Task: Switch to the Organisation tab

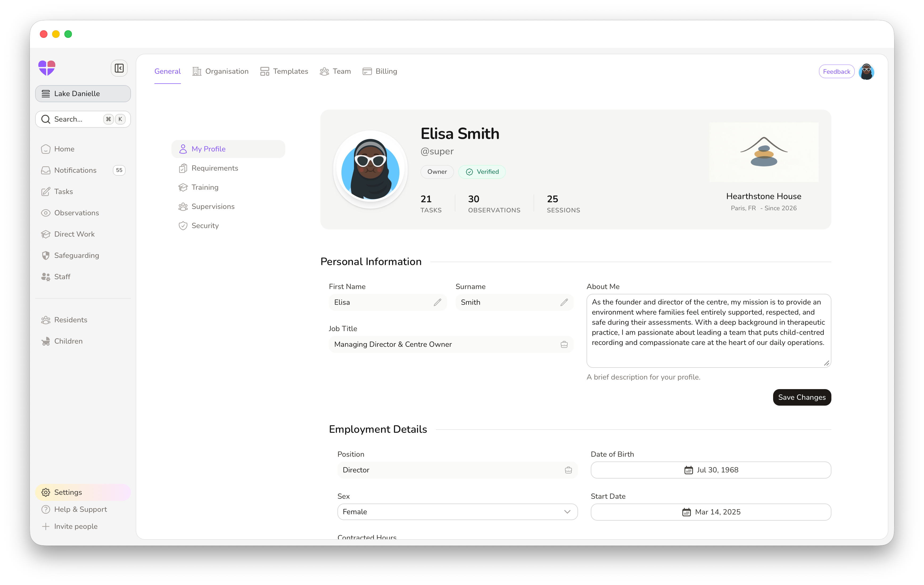Action: [x=221, y=71]
